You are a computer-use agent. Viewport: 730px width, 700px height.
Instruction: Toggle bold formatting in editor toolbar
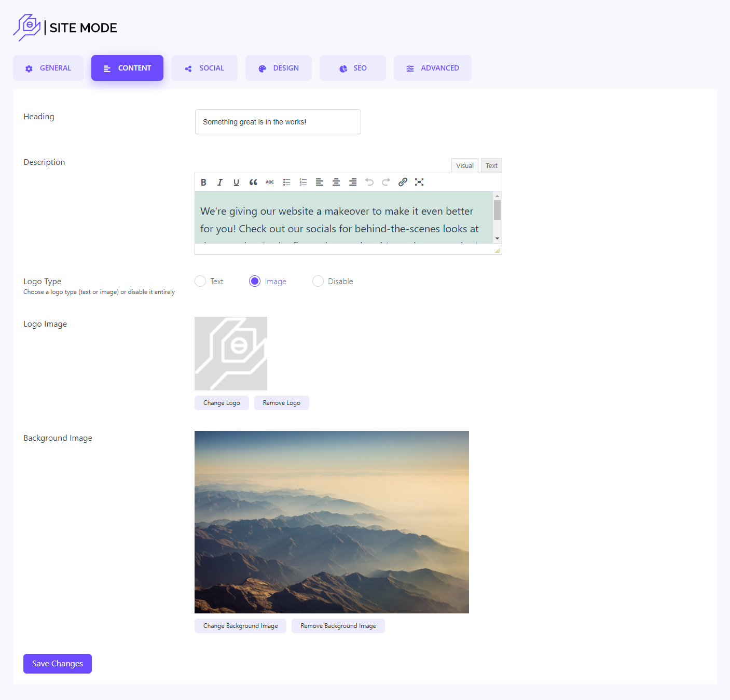pos(203,182)
